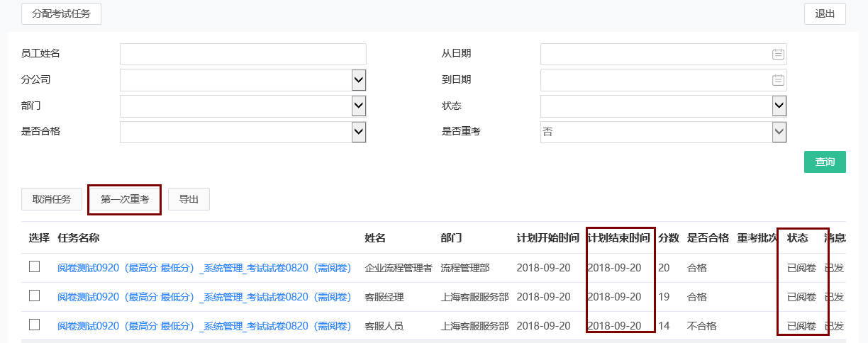Image resolution: width=868 pixels, height=343 pixels.
Task: Click the 导出 button
Action: [189, 200]
